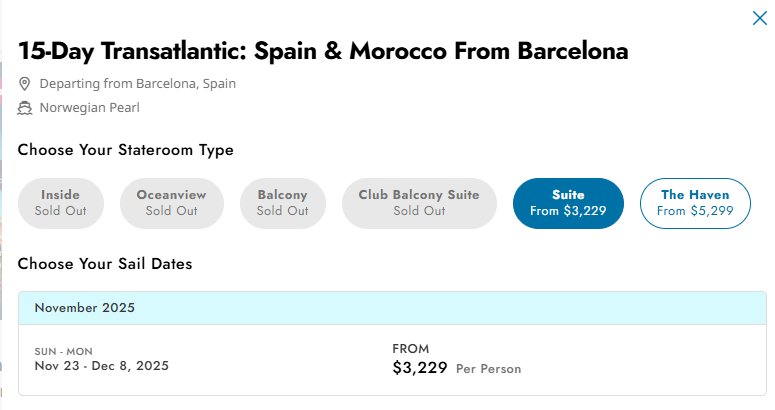
Task: Select the Nov 23 - Dec 8, 2025 sailing
Action: (x=392, y=360)
